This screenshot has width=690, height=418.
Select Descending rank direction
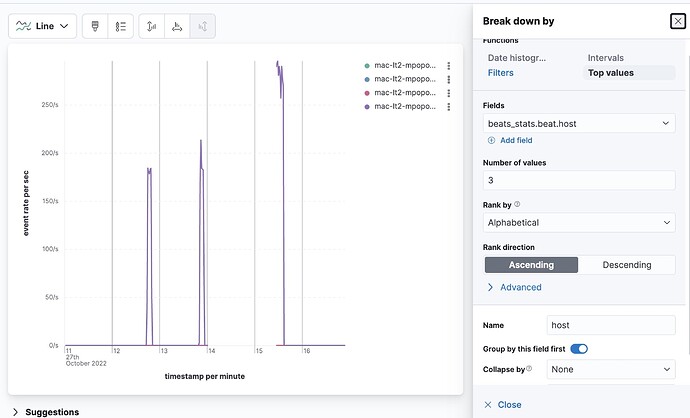tap(627, 265)
